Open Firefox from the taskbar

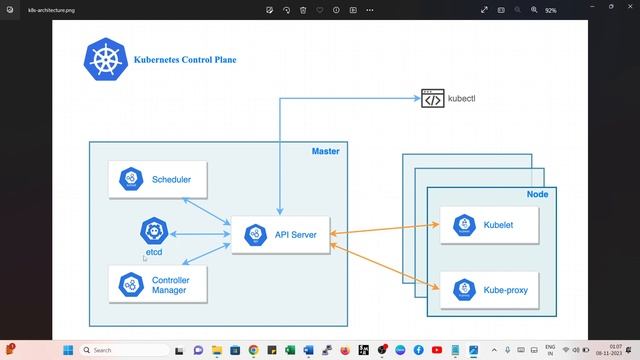point(345,350)
